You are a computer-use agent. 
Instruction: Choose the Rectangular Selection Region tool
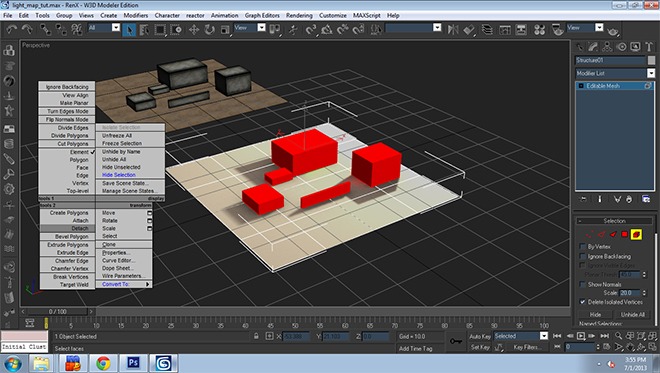point(160,29)
